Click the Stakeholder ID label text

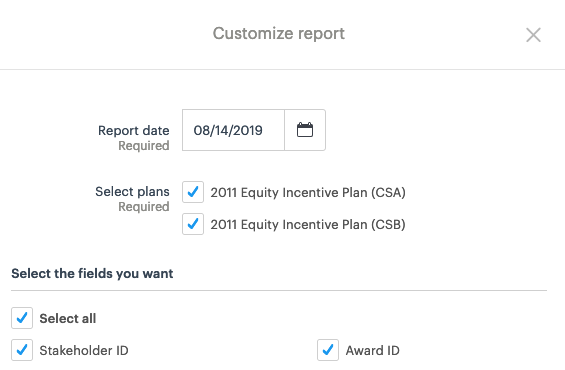84,351
